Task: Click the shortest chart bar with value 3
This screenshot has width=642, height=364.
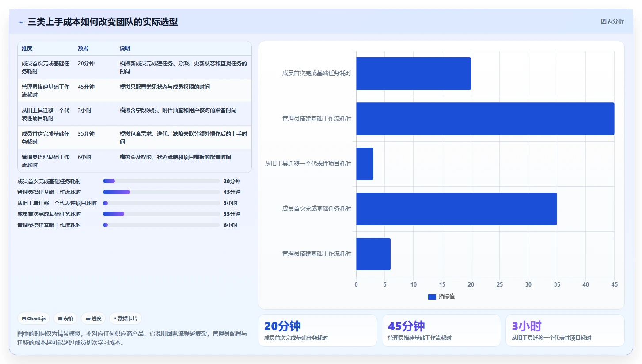Action: [365, 164]
